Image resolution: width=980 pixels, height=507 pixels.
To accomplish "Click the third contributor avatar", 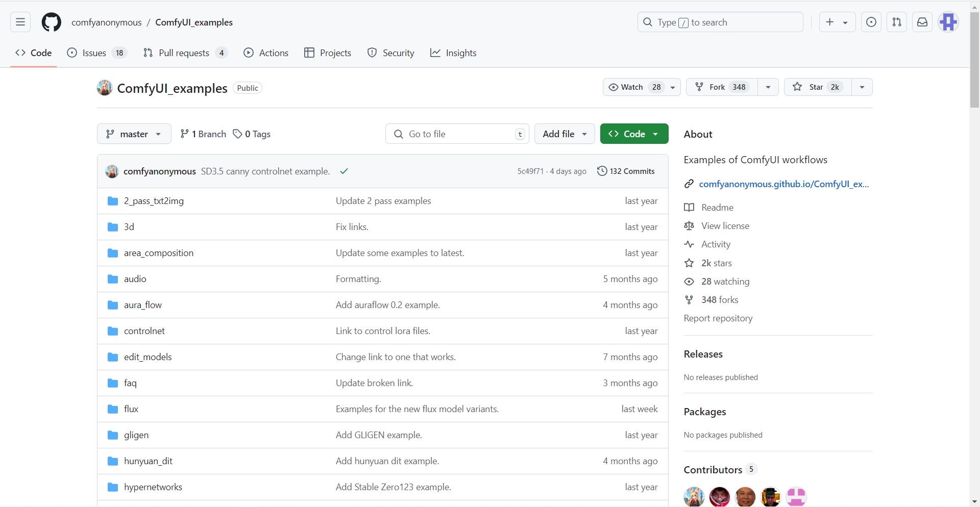I will pyautogui.click(x=745, y=497).
